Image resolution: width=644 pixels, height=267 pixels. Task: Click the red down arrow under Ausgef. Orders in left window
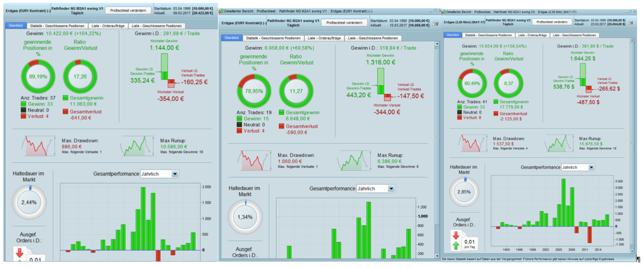[x=20, y=252]
